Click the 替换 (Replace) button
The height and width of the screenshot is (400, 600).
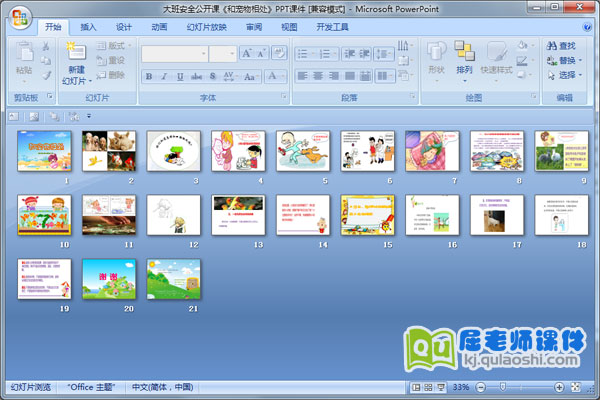tap(566, 60)
